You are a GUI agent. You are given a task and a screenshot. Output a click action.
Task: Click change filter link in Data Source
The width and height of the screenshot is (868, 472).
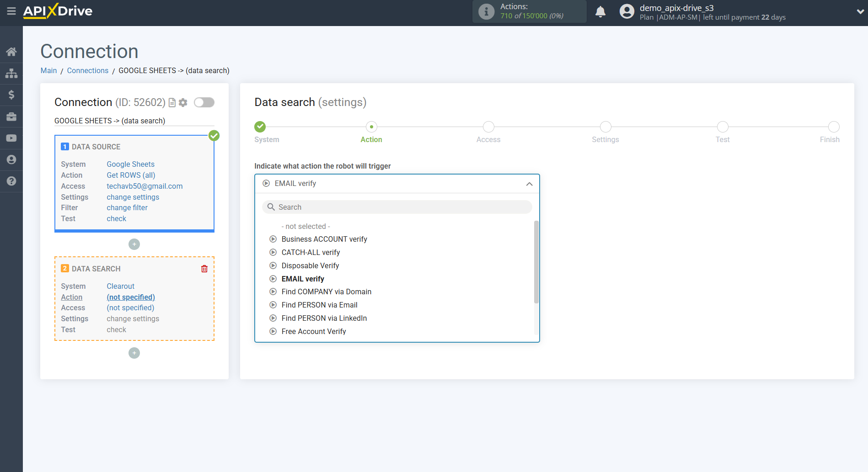pyautogui.click(x=127, y=207)
